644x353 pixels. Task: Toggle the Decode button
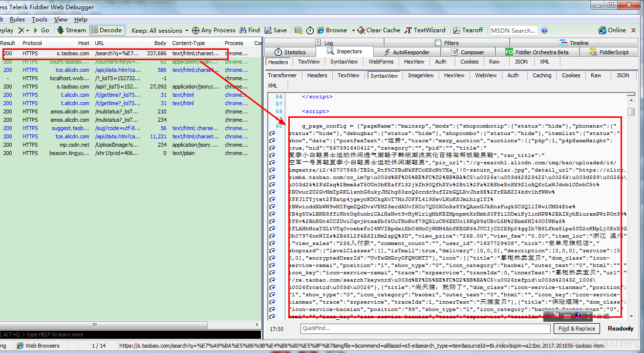[107, 30]
